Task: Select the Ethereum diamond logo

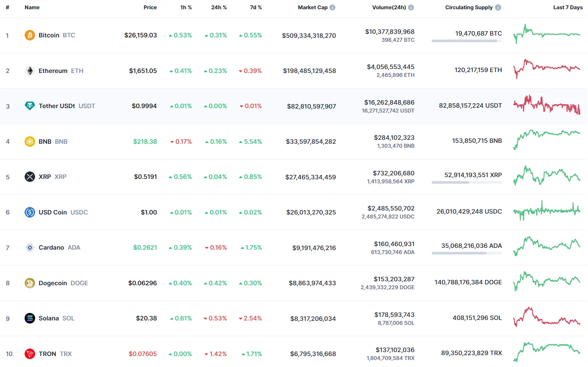Action: click(29, 70)
